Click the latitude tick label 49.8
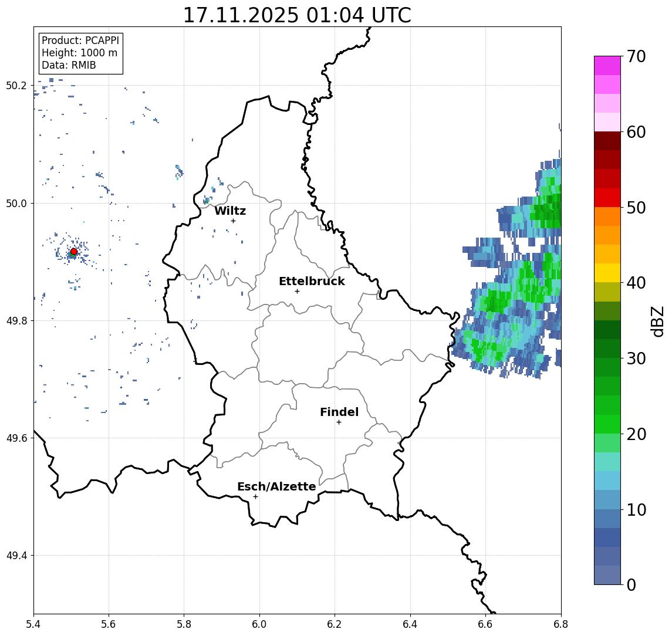The height and width of the screenshot is (636, 672). pos(16,320)
